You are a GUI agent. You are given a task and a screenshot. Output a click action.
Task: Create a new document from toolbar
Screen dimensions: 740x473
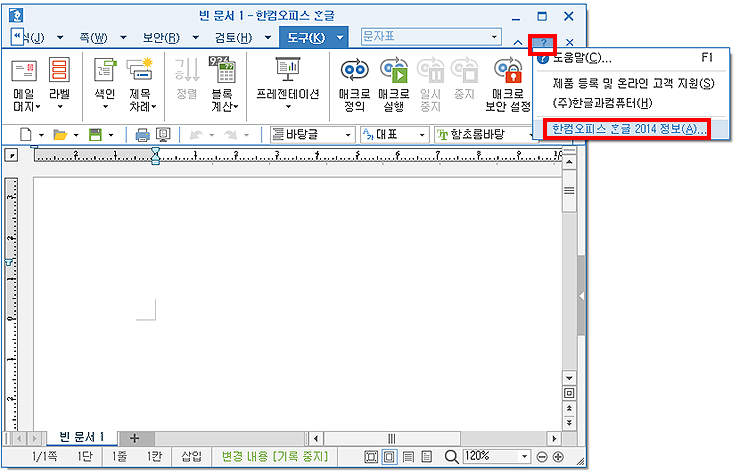point(26,135)
